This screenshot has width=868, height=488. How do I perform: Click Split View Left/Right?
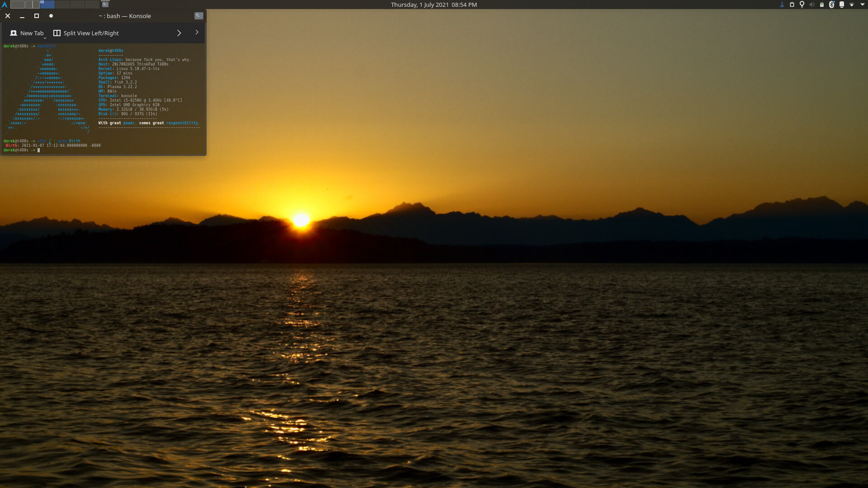pos(86,33)
